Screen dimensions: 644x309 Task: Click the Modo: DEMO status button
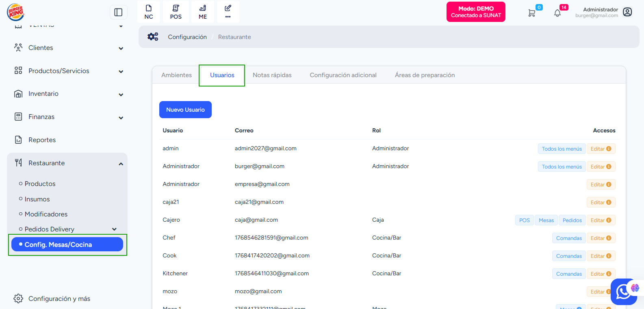[476, 12]
